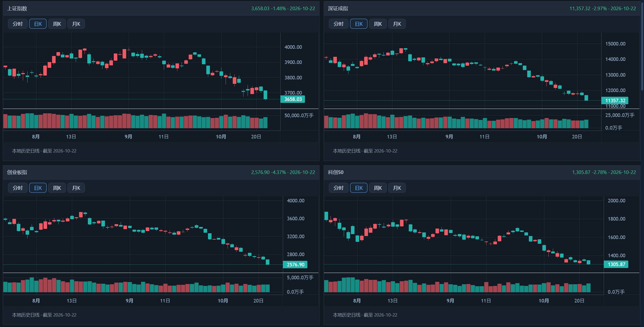This screenshot has height=327, width=644.
Task: Click the 1,305.87 -2.78% quote summary
Action: (604, 172)
